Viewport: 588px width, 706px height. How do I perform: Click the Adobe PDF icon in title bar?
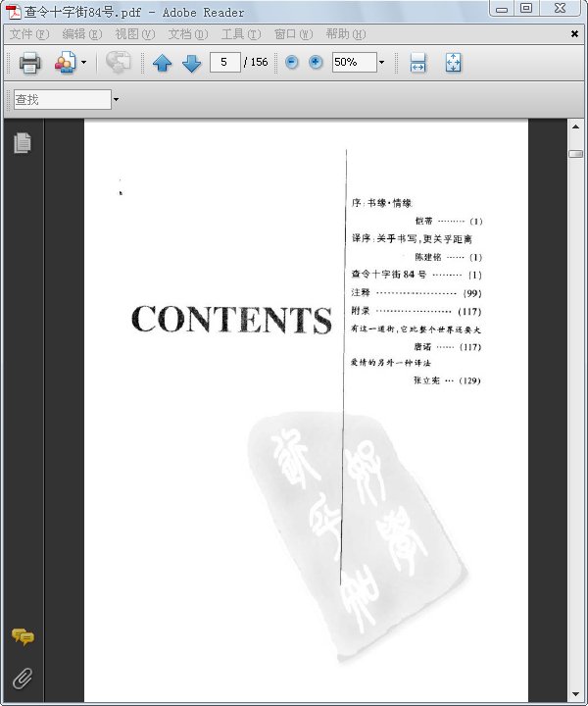[14, 12]
